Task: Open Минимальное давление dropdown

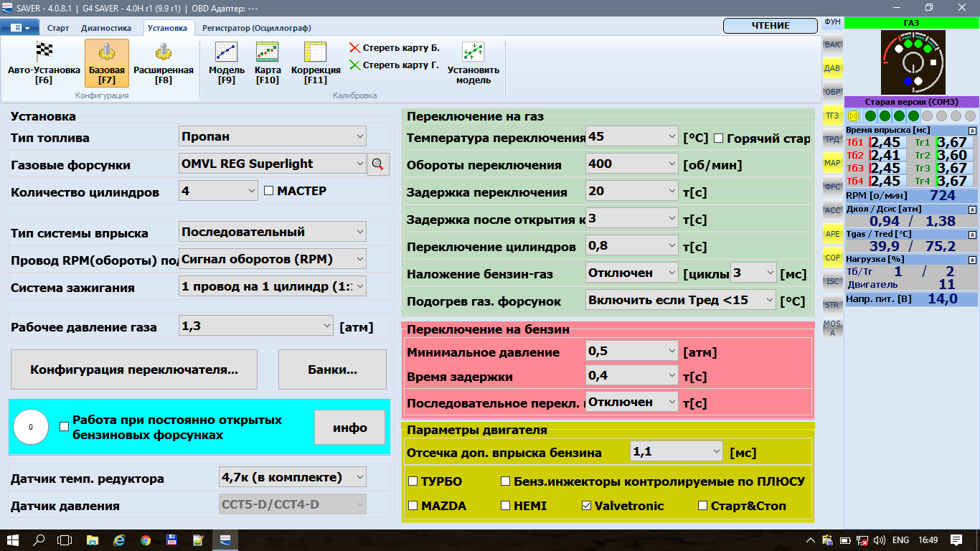Action: pos(632,351)
